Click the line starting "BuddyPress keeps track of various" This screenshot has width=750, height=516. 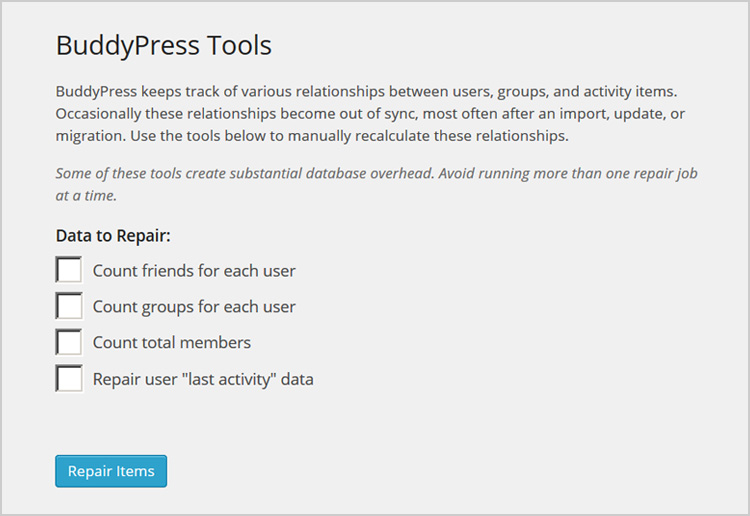pos(366,91)
